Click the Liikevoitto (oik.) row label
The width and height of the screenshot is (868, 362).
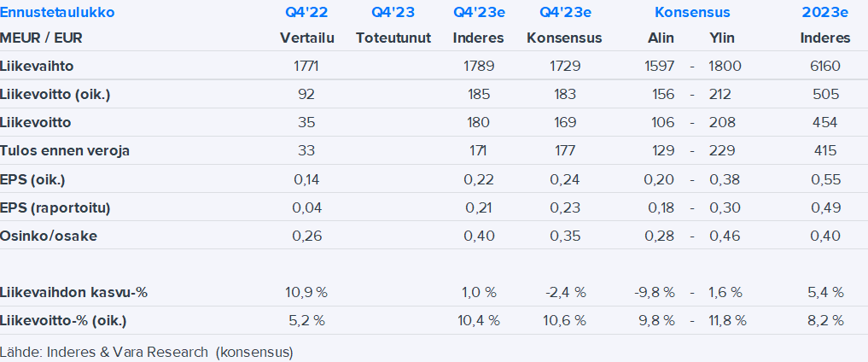(56, 94)
